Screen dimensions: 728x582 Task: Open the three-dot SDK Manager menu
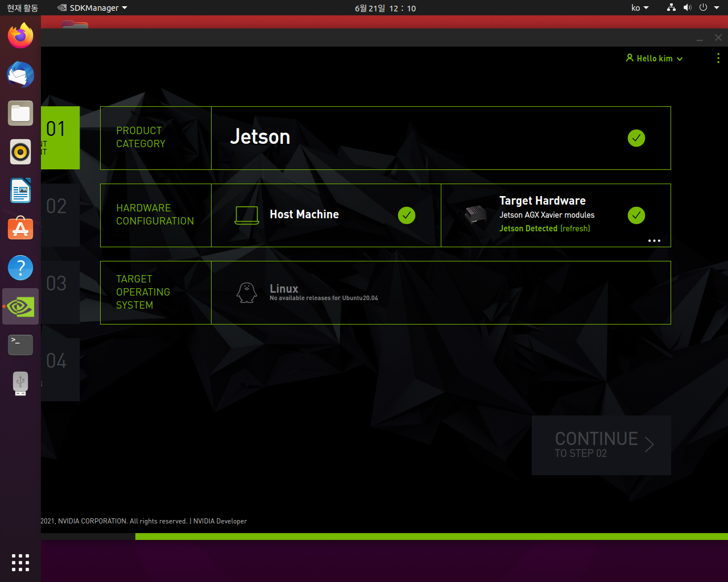718,58
